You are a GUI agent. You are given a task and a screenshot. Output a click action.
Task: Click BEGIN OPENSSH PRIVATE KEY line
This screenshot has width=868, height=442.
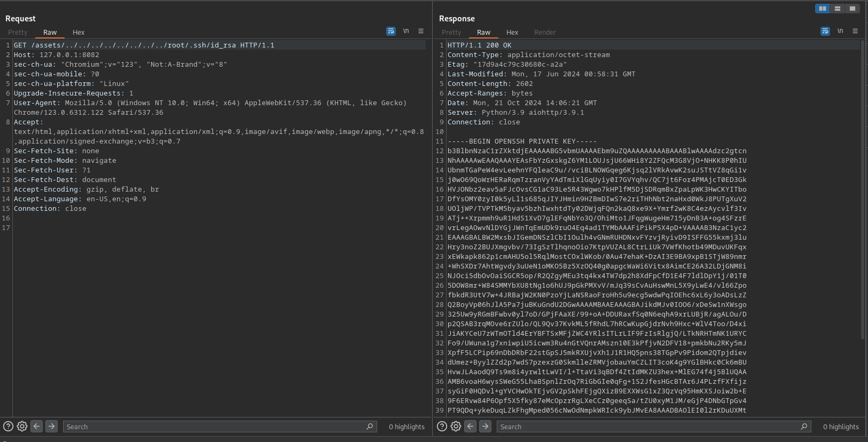(x=522, y=141)
